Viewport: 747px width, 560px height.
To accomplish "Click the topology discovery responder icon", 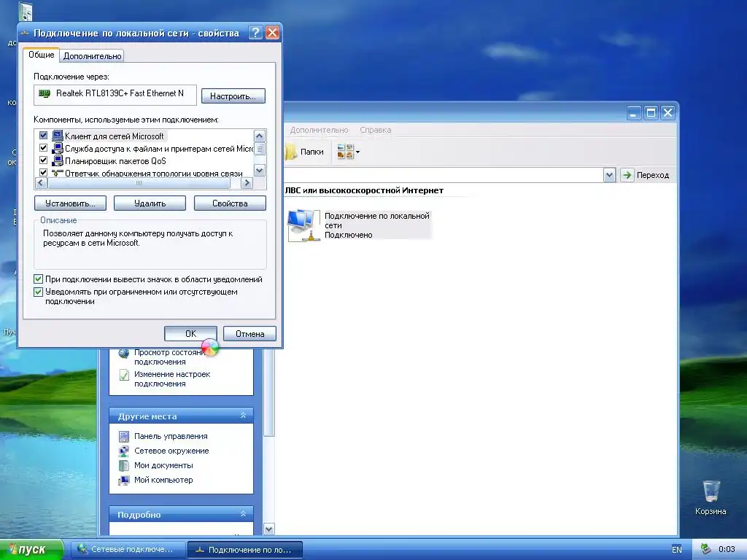I will pyautogui.click(x=57, y=173).
